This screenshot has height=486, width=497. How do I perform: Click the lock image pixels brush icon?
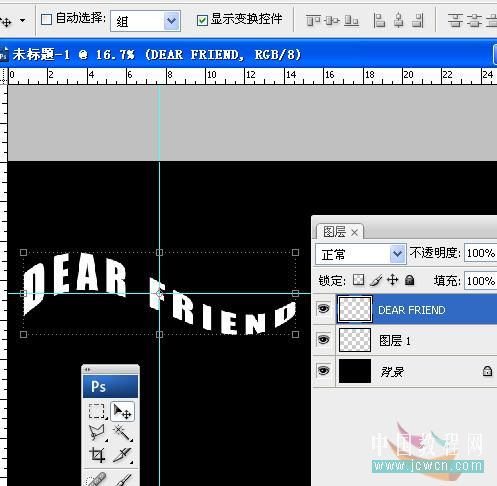coord(376,280)
